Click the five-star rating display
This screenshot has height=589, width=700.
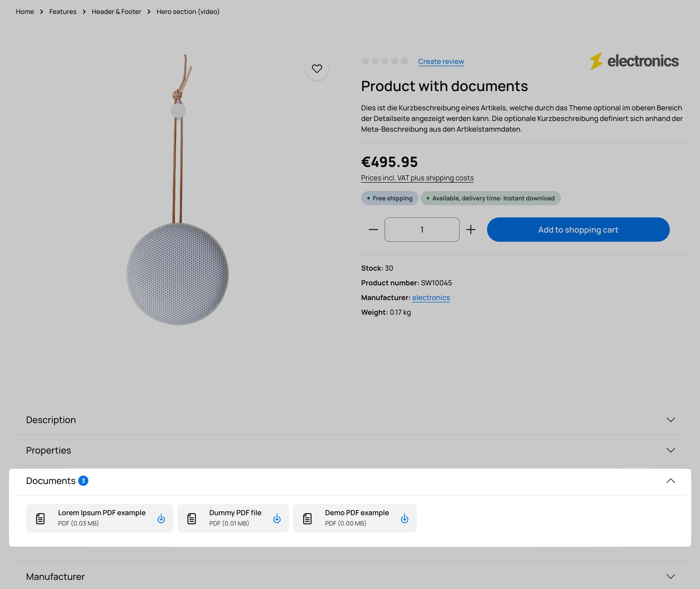point(385,61)
